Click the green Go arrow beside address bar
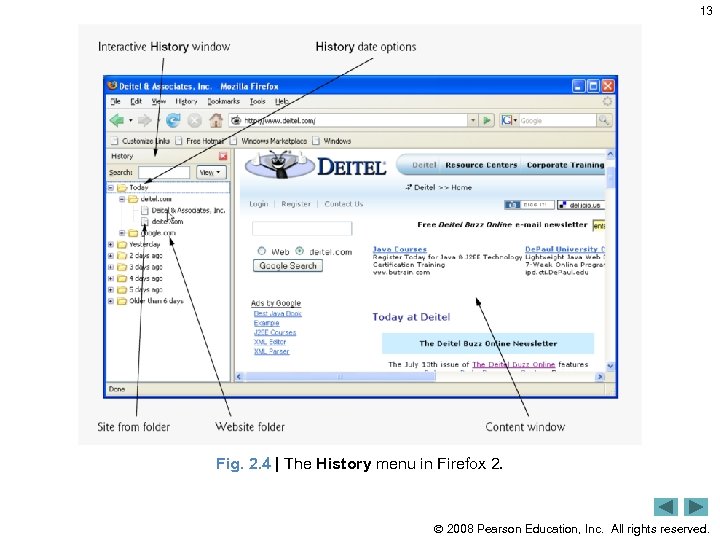720x540 pixels. 486,121
